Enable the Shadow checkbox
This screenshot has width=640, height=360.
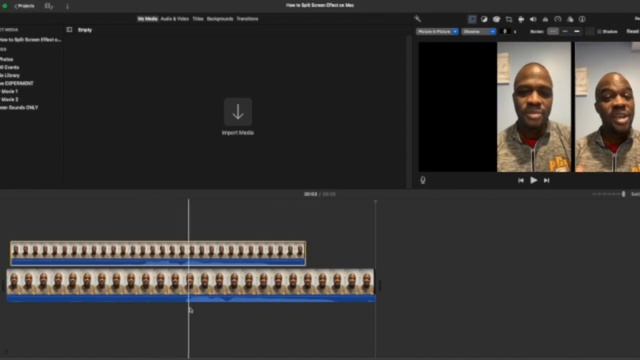click(x=599, y=31)
